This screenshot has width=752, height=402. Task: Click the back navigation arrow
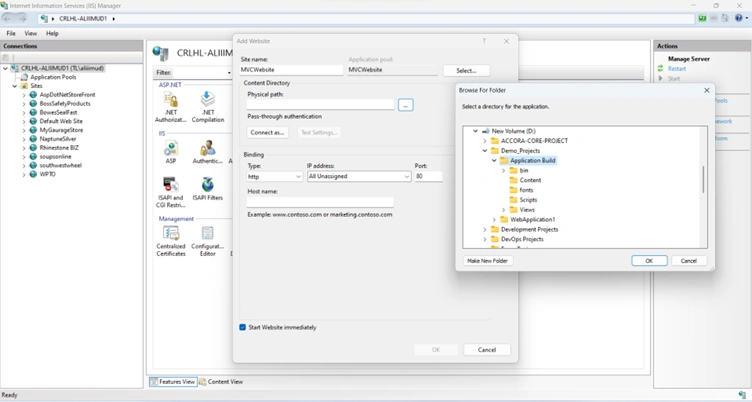tap(7, 18)
